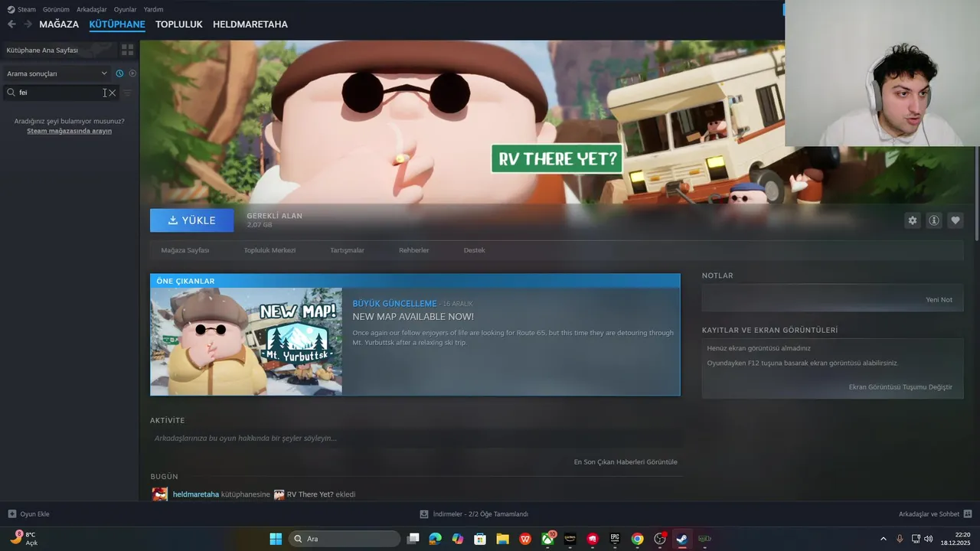Open WPS Office from taskbar

pos(525,539)
